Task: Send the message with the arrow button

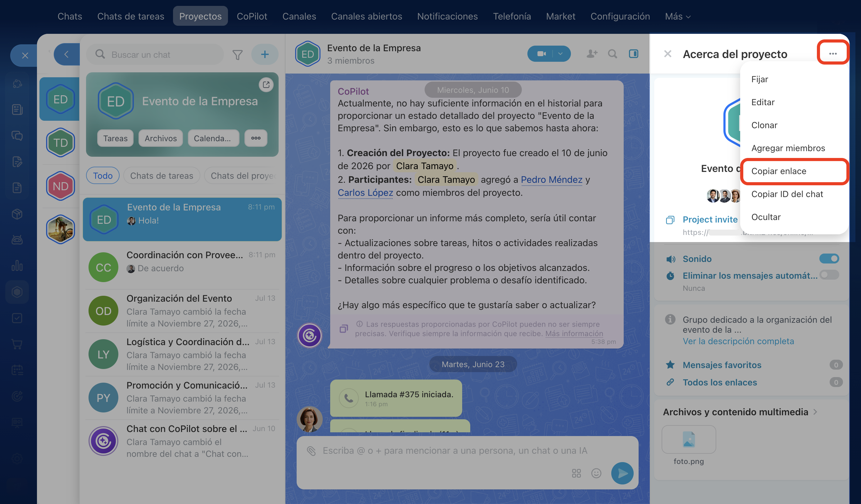Action: 622,473
